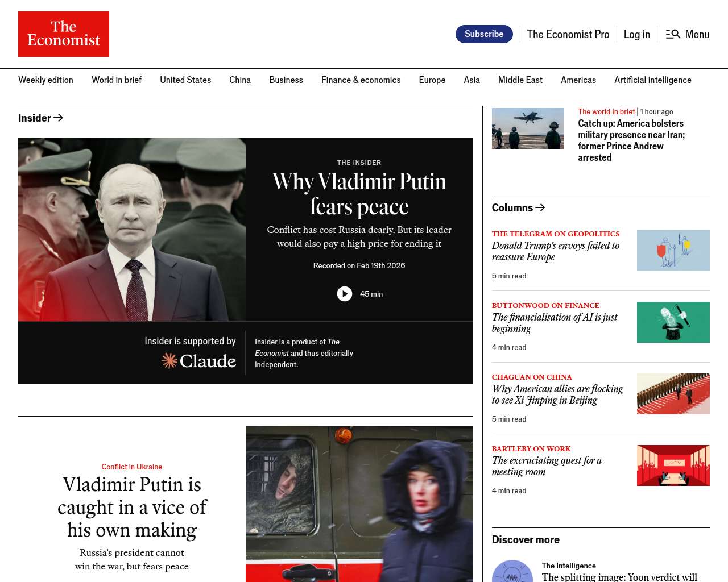Viewport: 728px width, 582px height.
Task: Click The Economist logo
Action: click(x=64, y=34)
